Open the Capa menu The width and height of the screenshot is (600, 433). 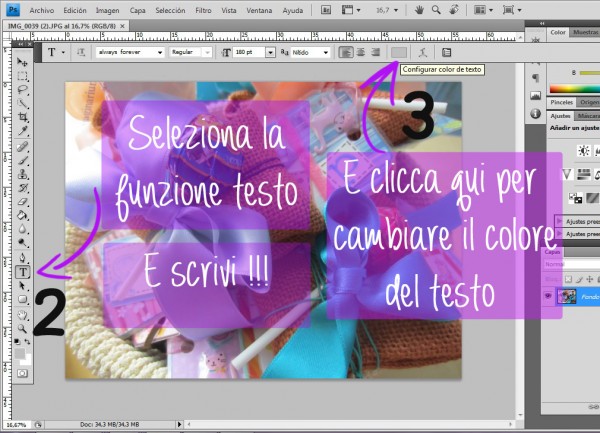(137, 10)
